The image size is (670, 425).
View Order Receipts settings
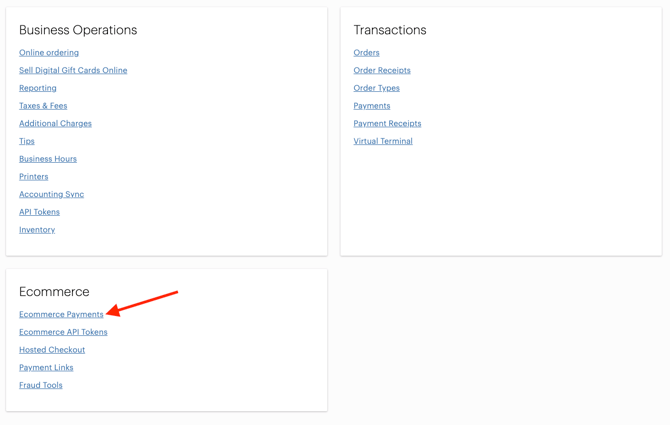(382, 71)
